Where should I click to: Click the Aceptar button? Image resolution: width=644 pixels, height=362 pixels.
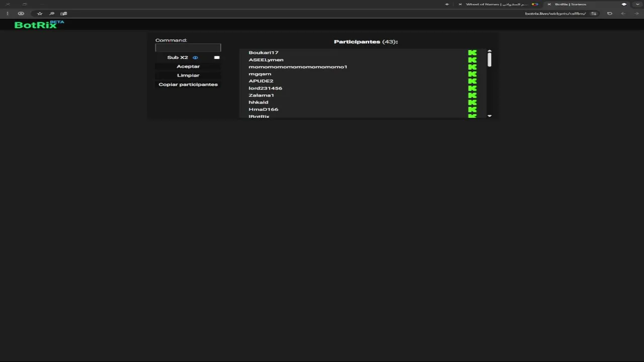pyautogui.click(x=188, y=66)
